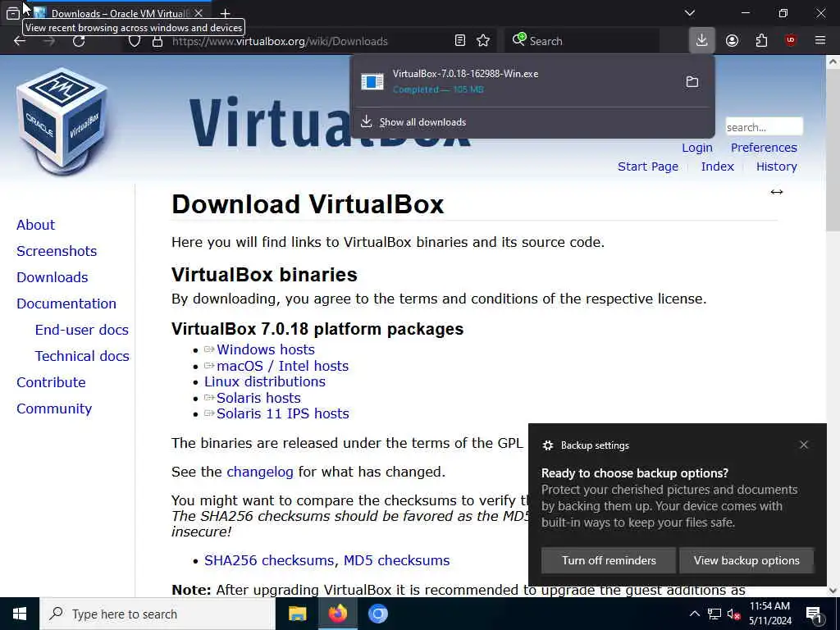
Task: Show downloaded file in folder
Action: (692, 81)
